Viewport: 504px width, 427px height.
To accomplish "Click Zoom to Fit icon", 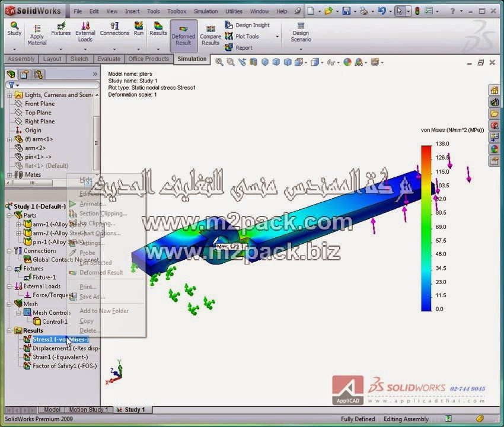I will tap(219, 62).
